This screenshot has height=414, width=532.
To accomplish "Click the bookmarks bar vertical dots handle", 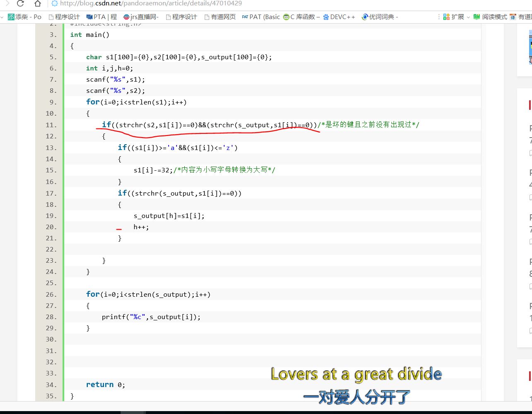I will click(x=439, y=17).
